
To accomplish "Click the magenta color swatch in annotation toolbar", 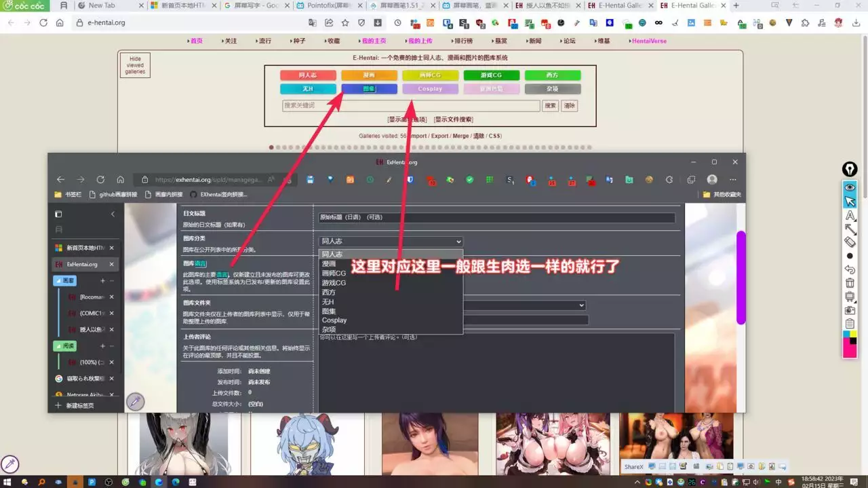I will click(x=850, y=348).
